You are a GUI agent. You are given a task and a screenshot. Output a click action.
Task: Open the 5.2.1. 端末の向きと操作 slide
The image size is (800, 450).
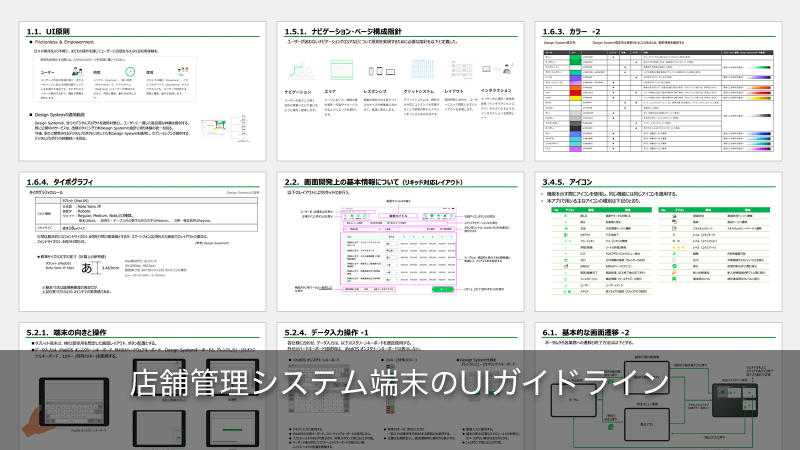coord(142,386)
